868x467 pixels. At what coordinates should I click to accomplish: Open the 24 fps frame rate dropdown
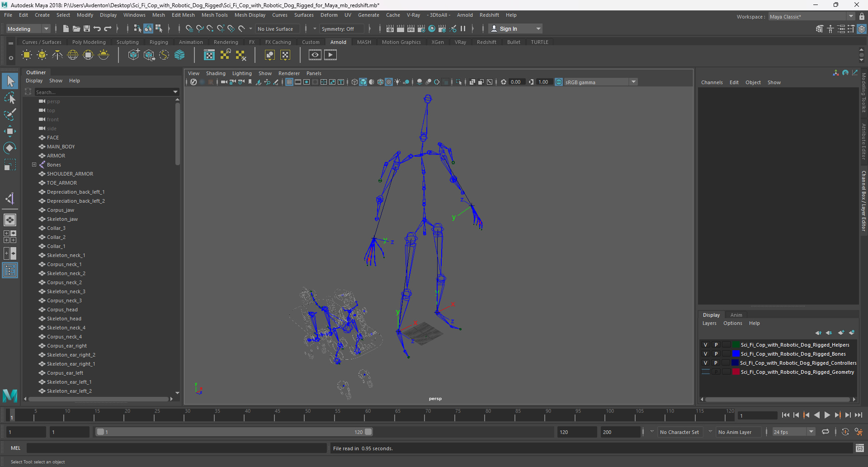pos(794,432)
